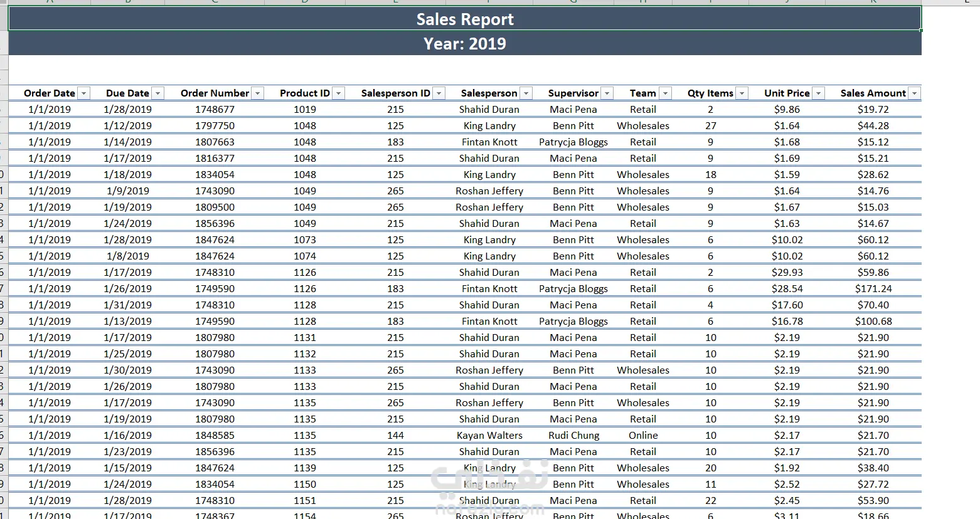The image size is (980, 519).
Task: Select the Sales Report title cell
Action: tap(465, 19)
